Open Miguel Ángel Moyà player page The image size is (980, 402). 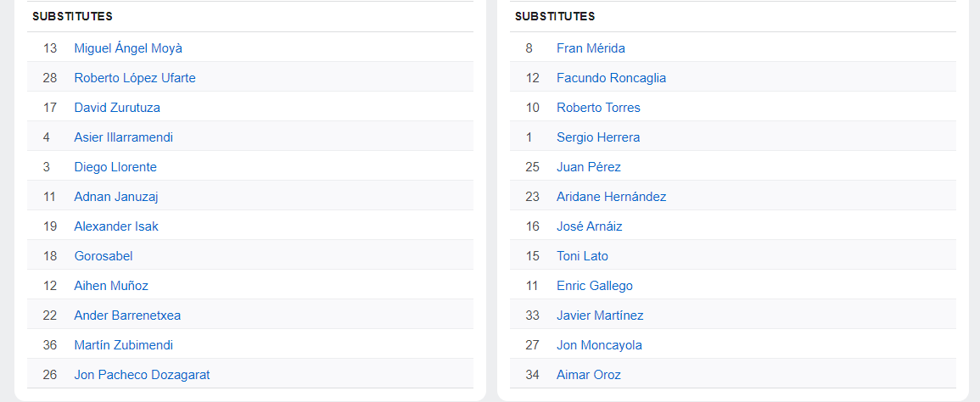[x=128, y=48]
